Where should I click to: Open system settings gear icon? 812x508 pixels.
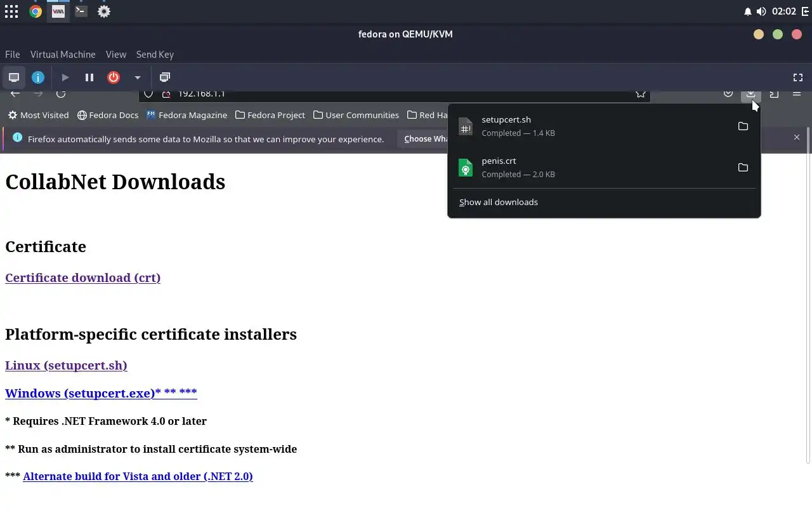(104, 11)
